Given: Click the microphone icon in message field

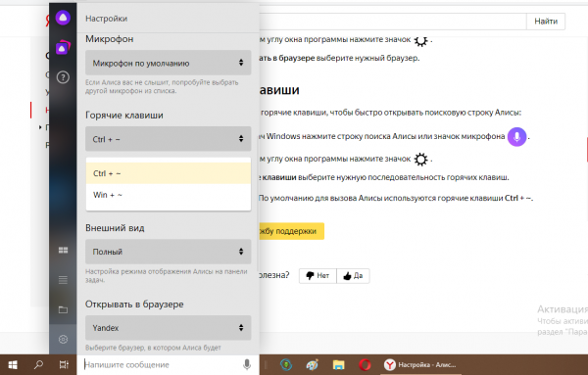Looking at the screenshot, I should click(247, 364).
